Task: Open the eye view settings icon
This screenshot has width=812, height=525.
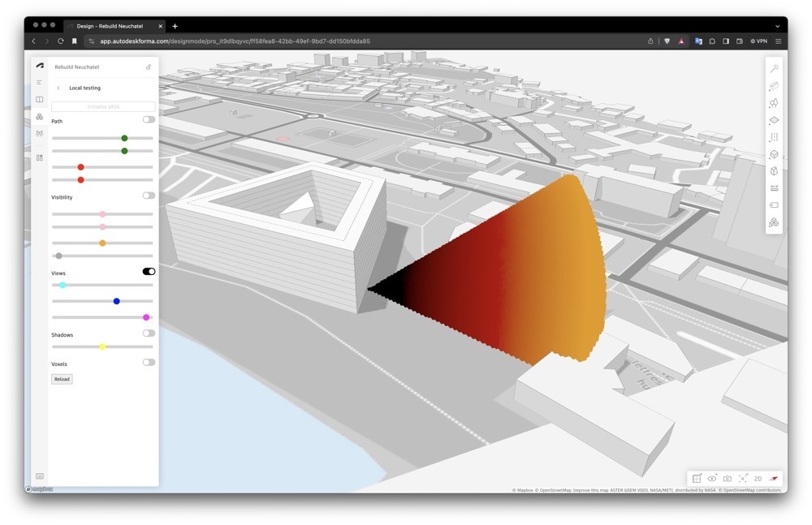Action: point(712,479)
